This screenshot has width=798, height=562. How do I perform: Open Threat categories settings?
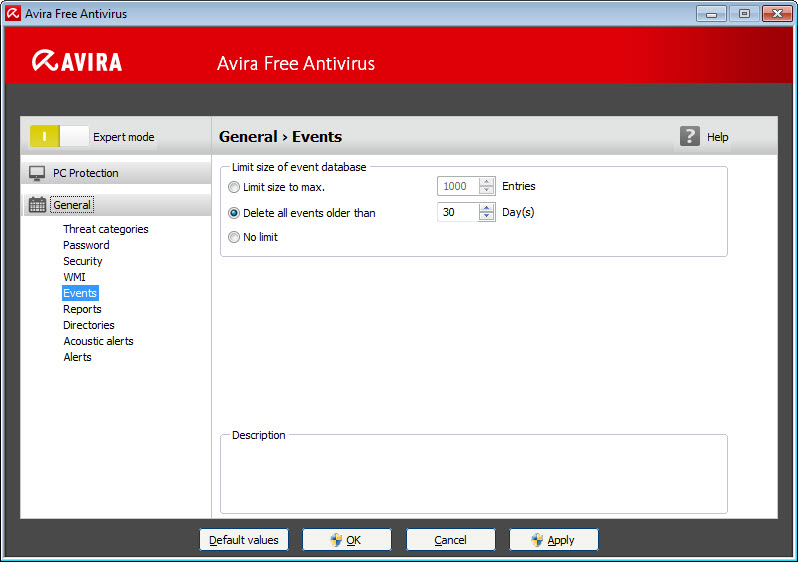[x=106, y=229]
